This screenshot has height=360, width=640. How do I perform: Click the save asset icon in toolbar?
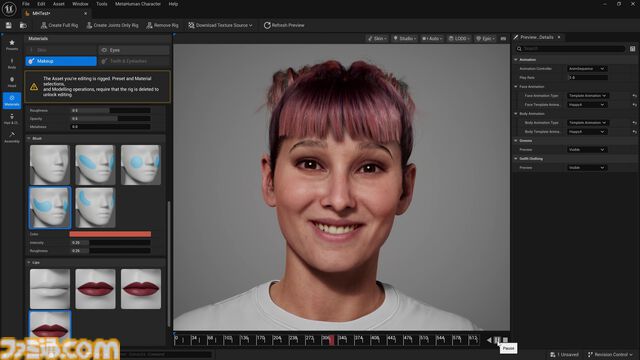[x=9, y=25]
